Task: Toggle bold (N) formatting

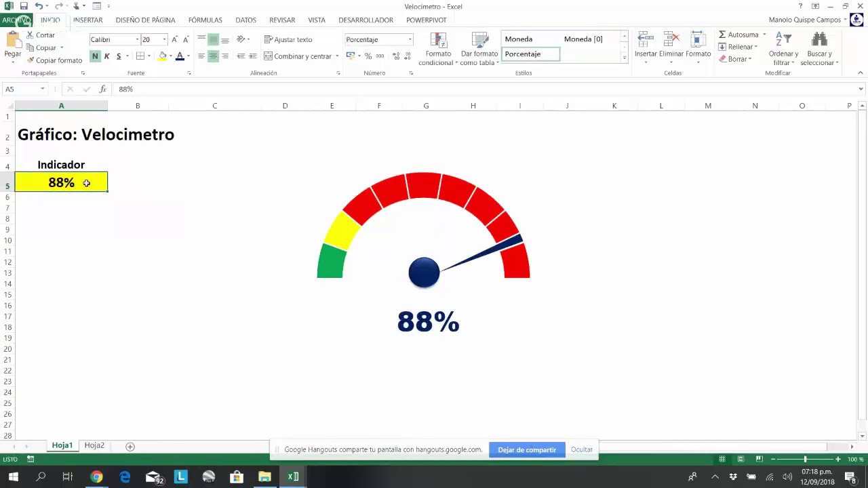Action: tap(95, 56)
